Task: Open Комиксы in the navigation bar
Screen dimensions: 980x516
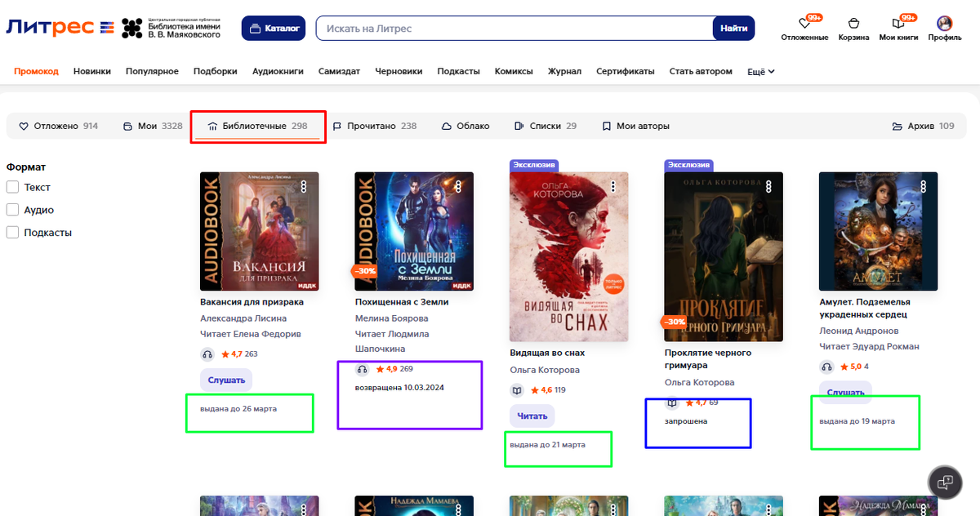Action: click(x=514, y=71)
